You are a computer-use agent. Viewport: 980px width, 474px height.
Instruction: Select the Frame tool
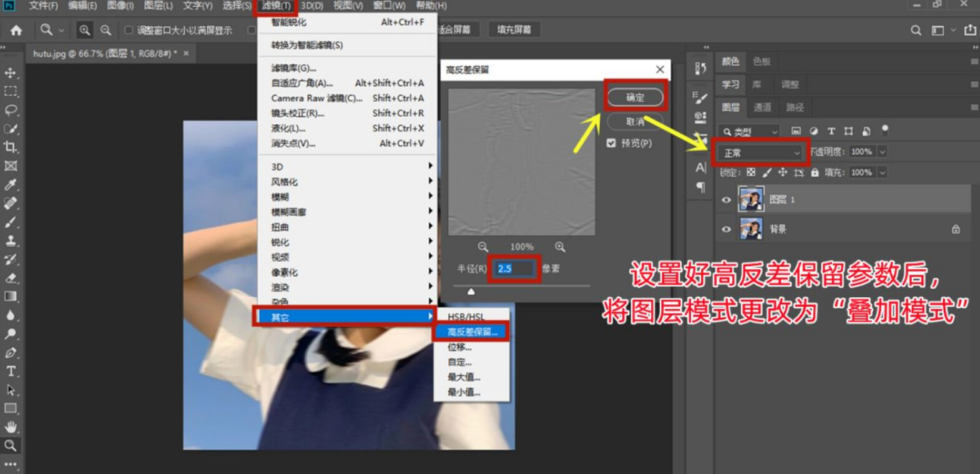coord(11,166)
